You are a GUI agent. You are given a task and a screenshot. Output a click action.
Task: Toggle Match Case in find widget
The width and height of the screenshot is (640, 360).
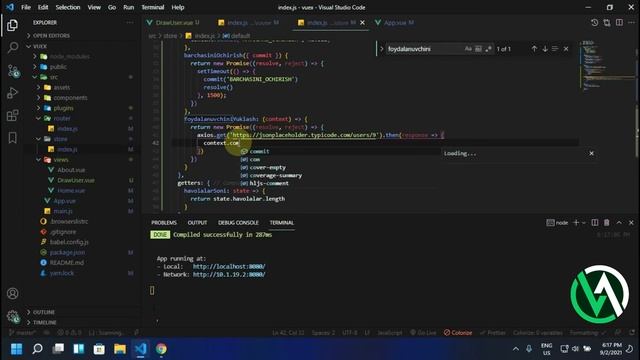pos(468,49)
